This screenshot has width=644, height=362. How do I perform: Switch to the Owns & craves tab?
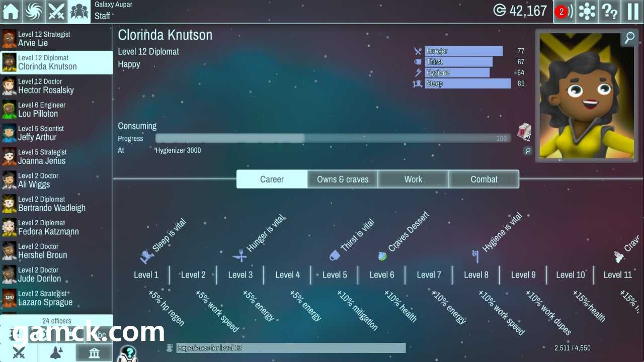(x=343, y=179)
